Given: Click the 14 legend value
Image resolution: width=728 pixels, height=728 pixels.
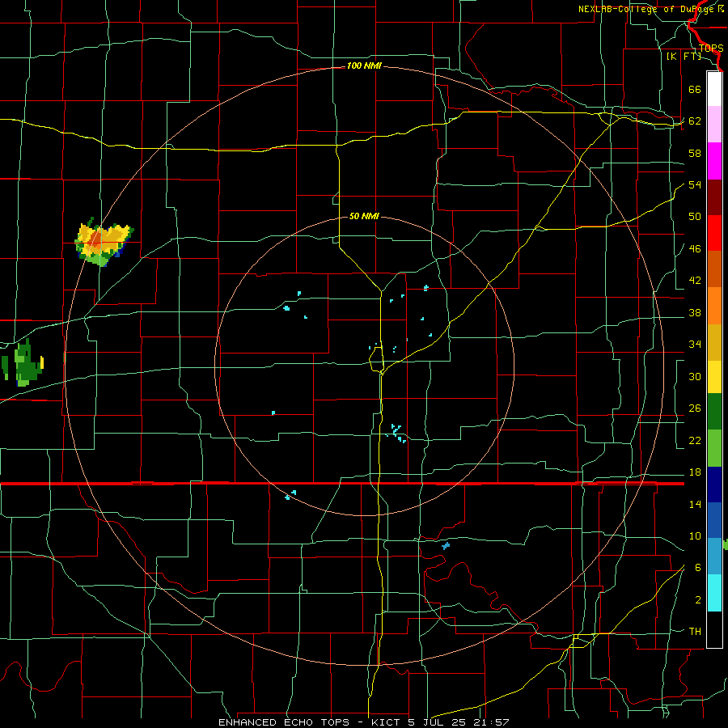Looking at the screenshot, I should [695, 504].
